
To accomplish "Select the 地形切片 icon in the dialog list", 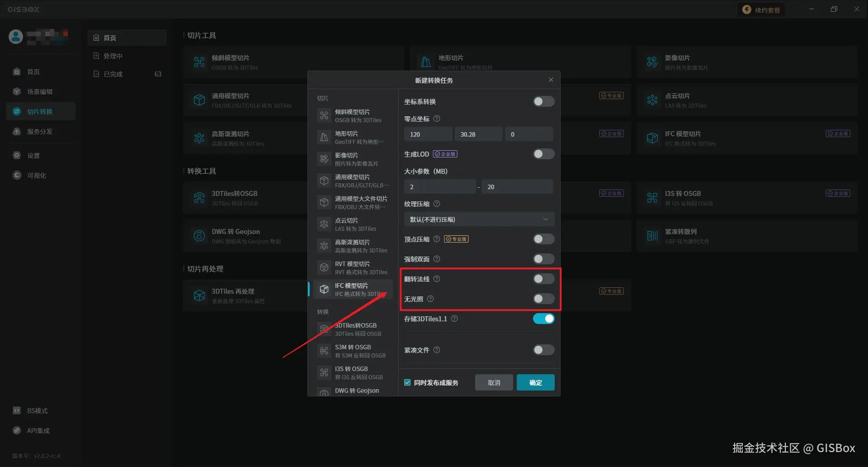I will [x=324, y=137].
